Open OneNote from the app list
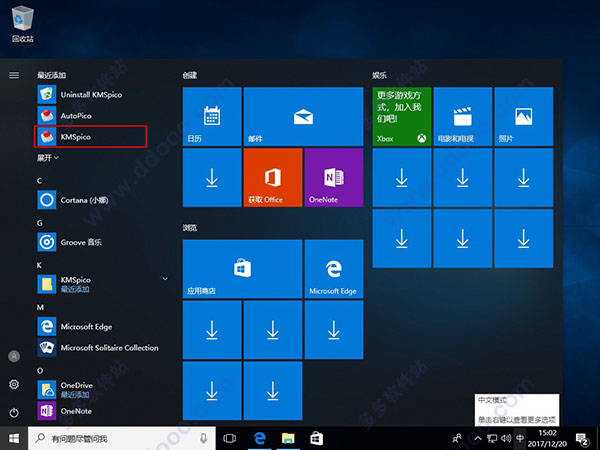 coord(91,411)
